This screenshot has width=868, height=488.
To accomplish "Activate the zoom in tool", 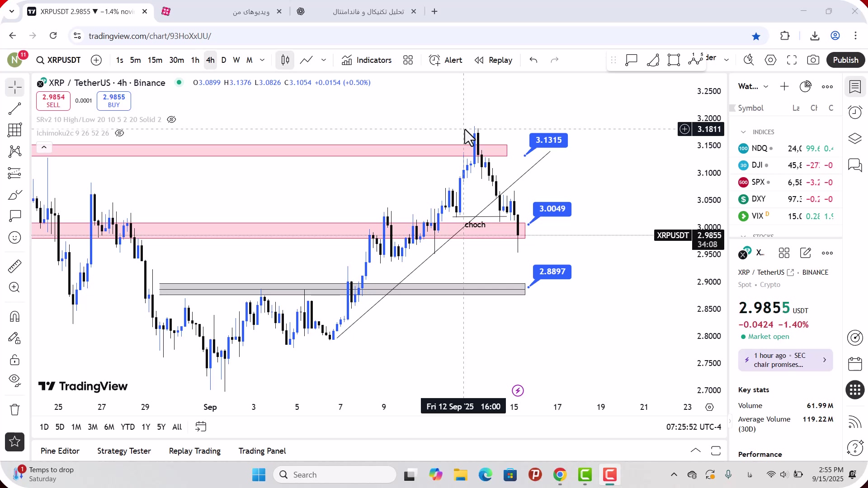I will click(x=14, y=287).
